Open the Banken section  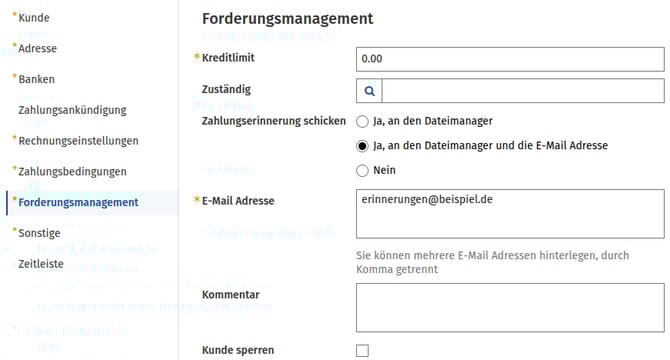click(x=36, y=79)
